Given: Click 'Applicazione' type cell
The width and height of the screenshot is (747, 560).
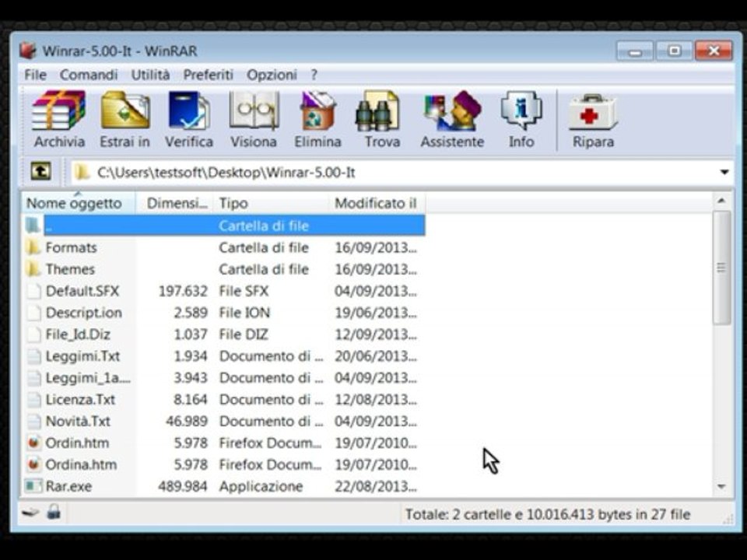Looking at the screenshot, I should [261, 486].
